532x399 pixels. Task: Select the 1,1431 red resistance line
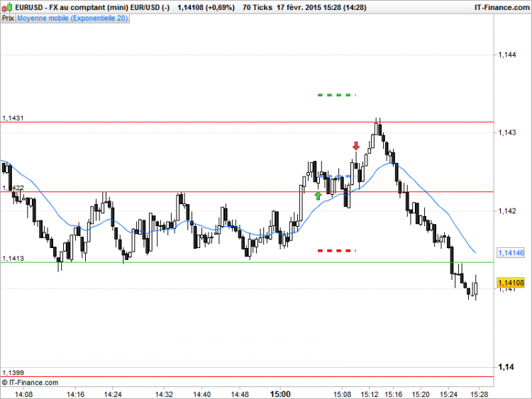click(247, 122)
